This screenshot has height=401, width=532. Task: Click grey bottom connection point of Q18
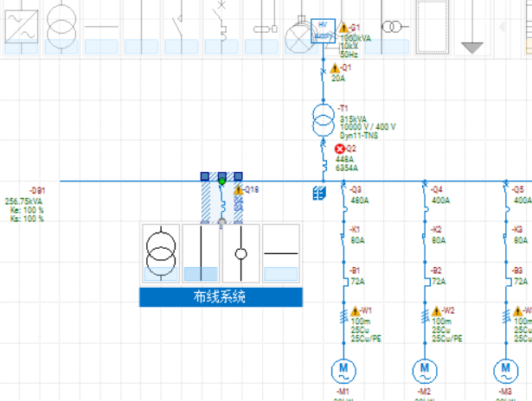click(221, 222)
